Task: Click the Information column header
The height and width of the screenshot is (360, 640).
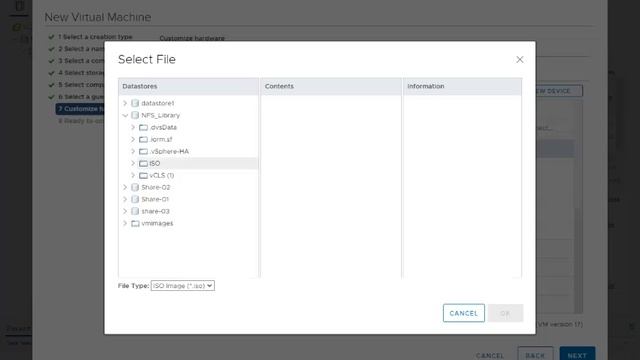Action: (x=462, y=87)
